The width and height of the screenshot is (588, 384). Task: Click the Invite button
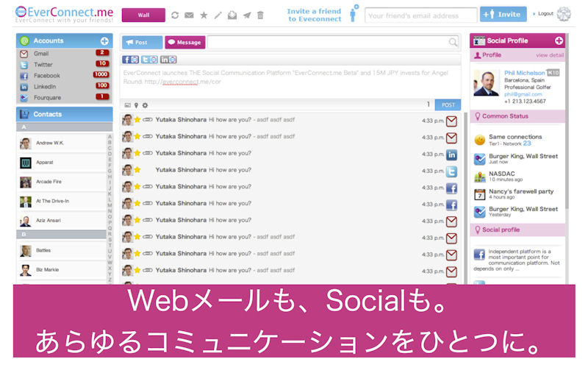[x=503, y=15]
